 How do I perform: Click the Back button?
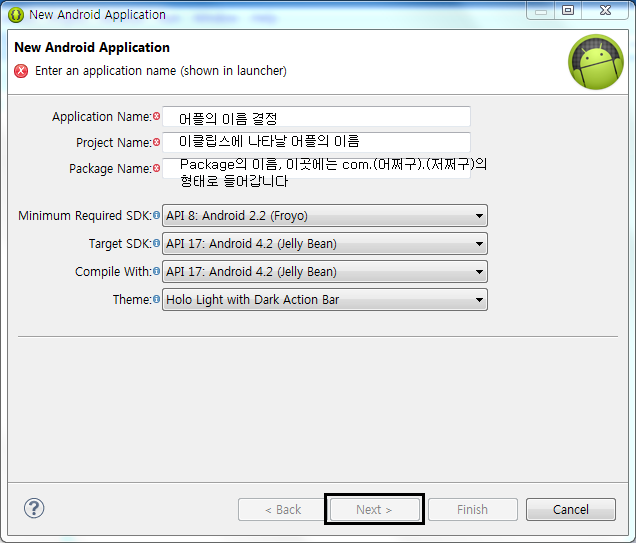coord(283,509)
